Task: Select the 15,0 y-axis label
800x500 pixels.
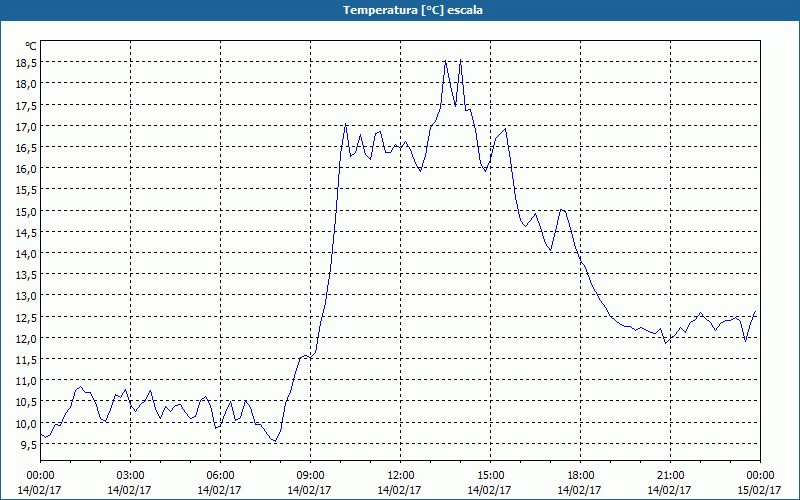Action: [26, 211]
